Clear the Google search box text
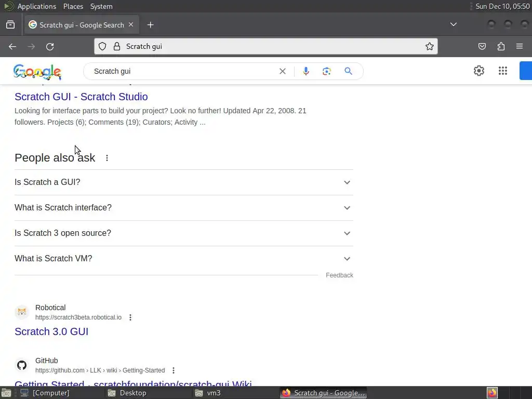The width and height of the screenshot is (532, 399). (x=282, y=71)
